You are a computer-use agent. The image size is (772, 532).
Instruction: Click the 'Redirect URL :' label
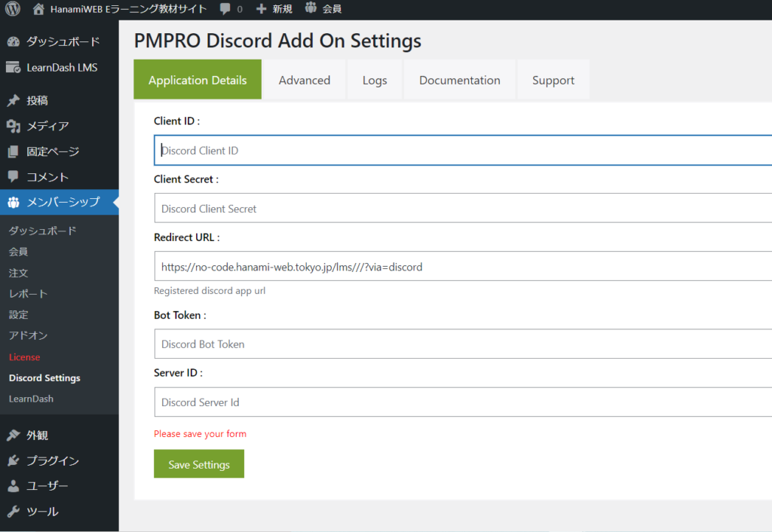coord(187,237)
